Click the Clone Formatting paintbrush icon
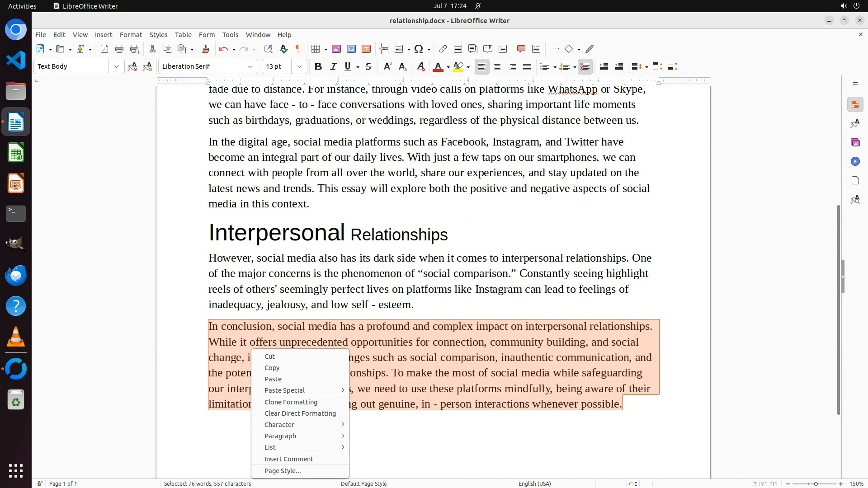The width and height of the screenshot is (868, 488). [206, 49]
